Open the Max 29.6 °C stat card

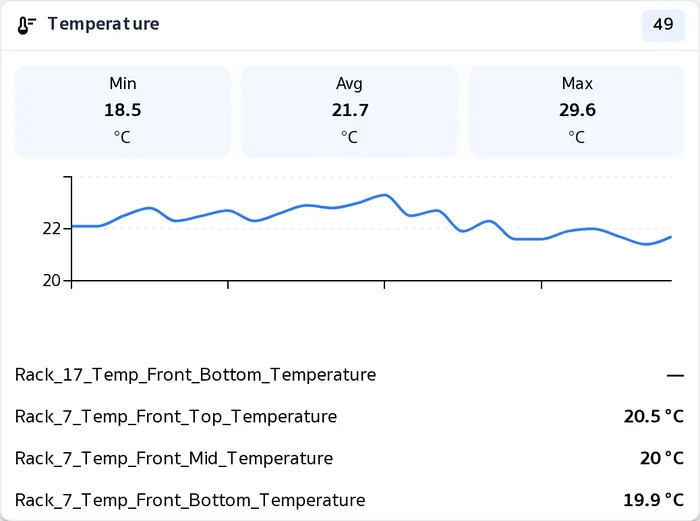click(577, 111)
